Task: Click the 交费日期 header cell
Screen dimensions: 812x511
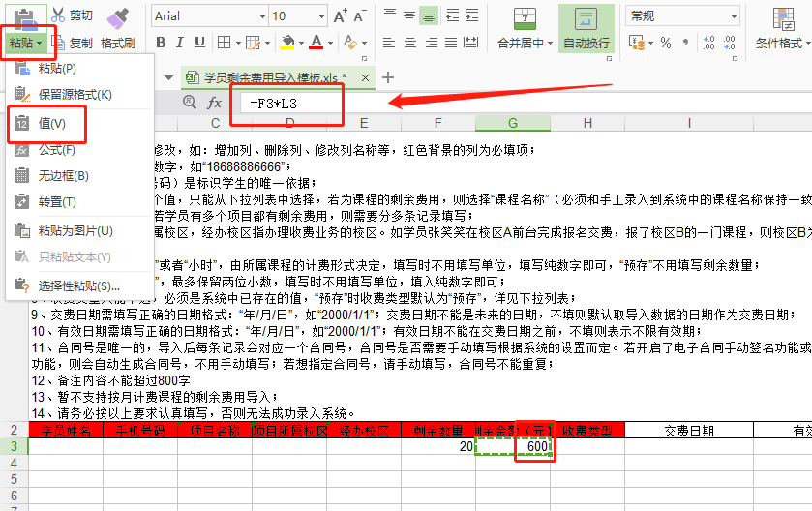Action: coord(689,431)
